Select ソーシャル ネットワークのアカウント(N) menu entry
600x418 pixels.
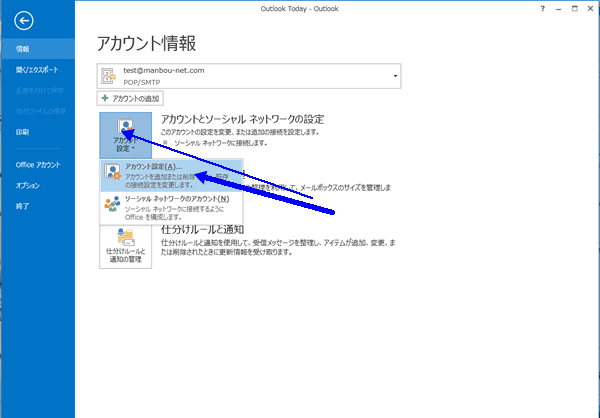(171, 208)
